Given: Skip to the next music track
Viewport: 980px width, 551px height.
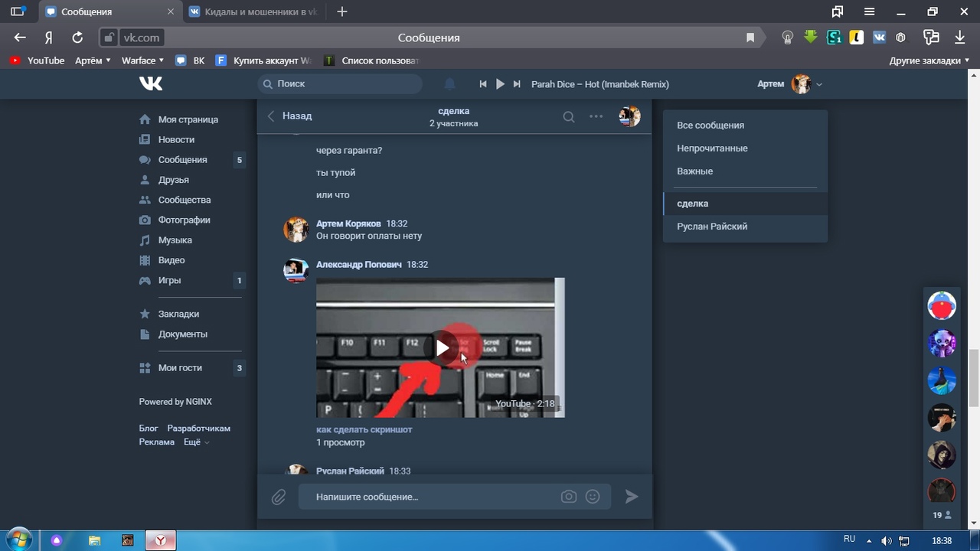Looking at the screenshot, I should pos(517,84).
